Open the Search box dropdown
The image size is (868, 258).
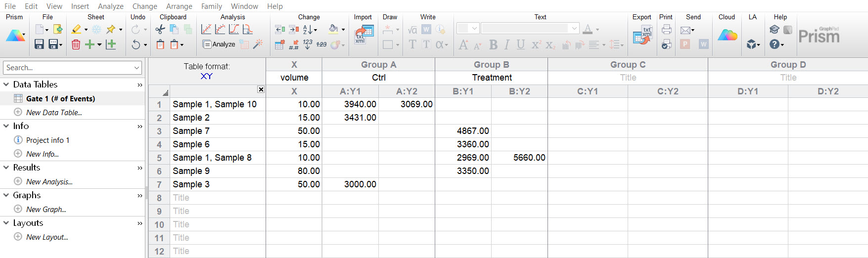(x=137, y=68)
